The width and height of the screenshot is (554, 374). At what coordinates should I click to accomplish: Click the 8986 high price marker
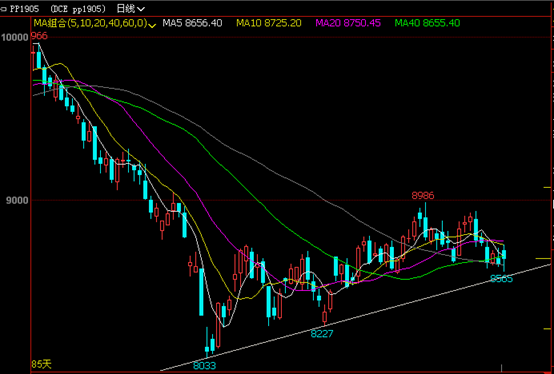click(x=423, y=195)
